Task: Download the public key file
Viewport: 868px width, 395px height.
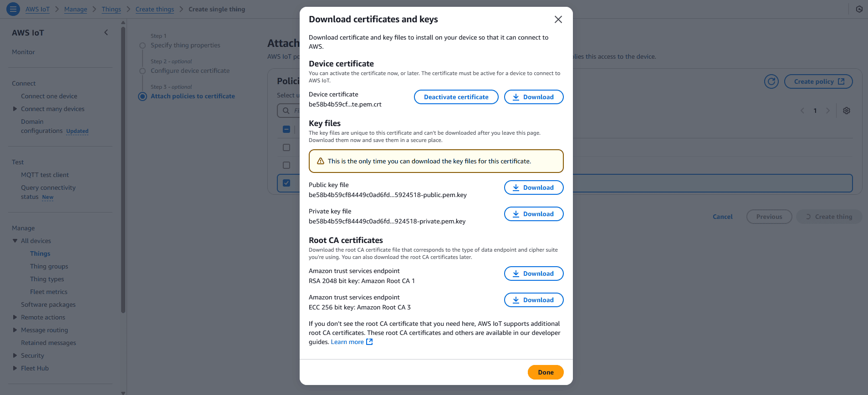Action: (533, 187)
